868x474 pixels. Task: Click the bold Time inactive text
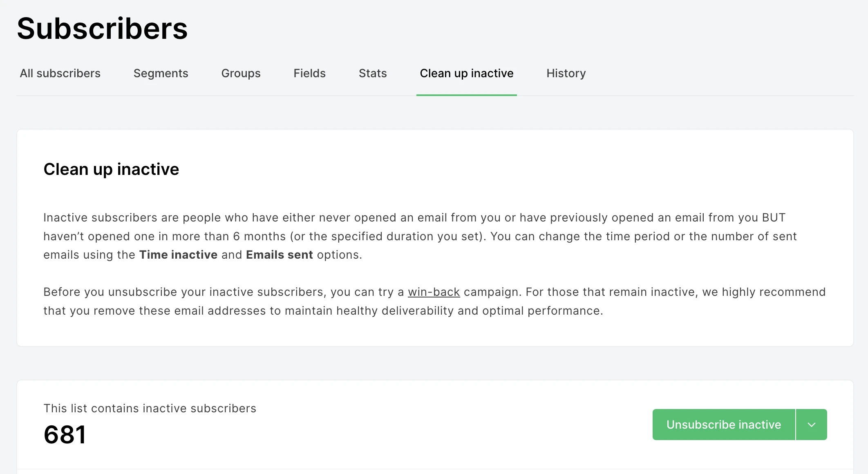(x=178, y=255)
